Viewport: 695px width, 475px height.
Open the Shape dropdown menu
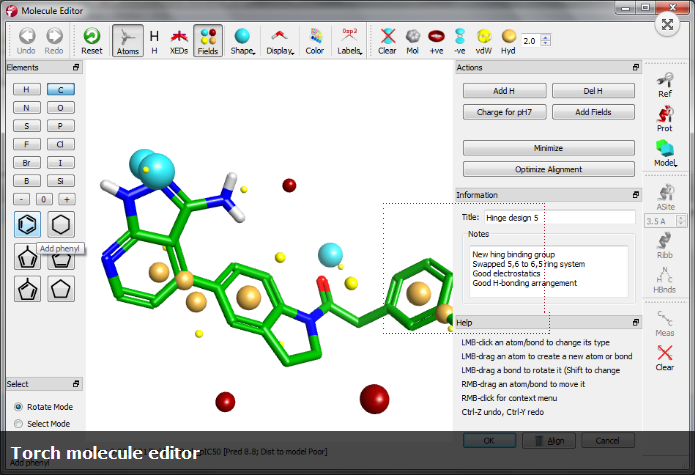(x=243, y=41)
